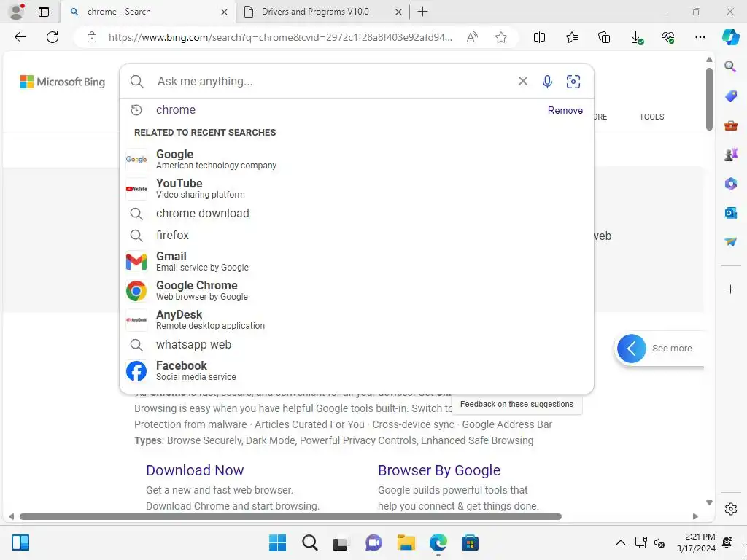Open the Copilot sidebar icon
Image resolution: width=747 pixels, height=560 pixels.
click(x=730, y=37)
